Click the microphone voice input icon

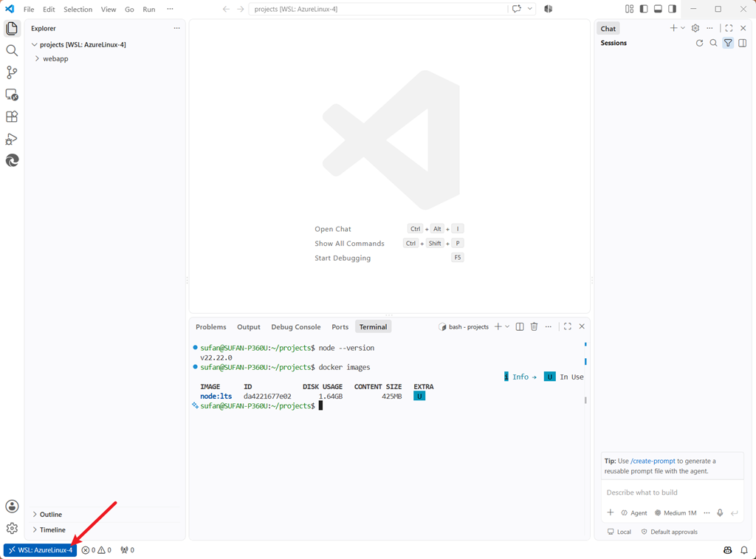coord(720,512)
